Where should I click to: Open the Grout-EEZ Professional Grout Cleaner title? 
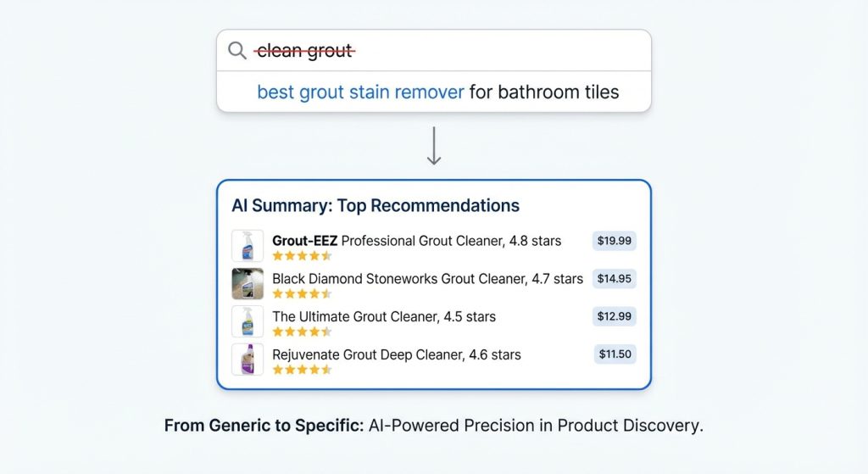point(416,241)
